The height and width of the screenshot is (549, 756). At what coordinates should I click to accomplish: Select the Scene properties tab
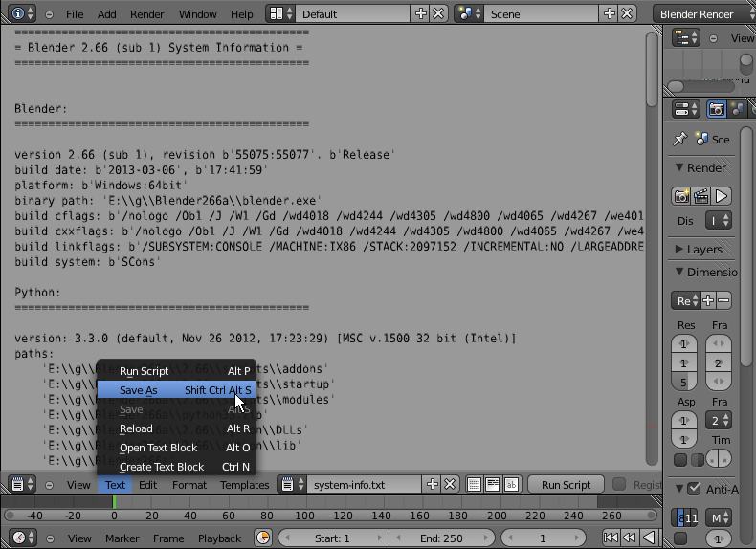(737, 109)
